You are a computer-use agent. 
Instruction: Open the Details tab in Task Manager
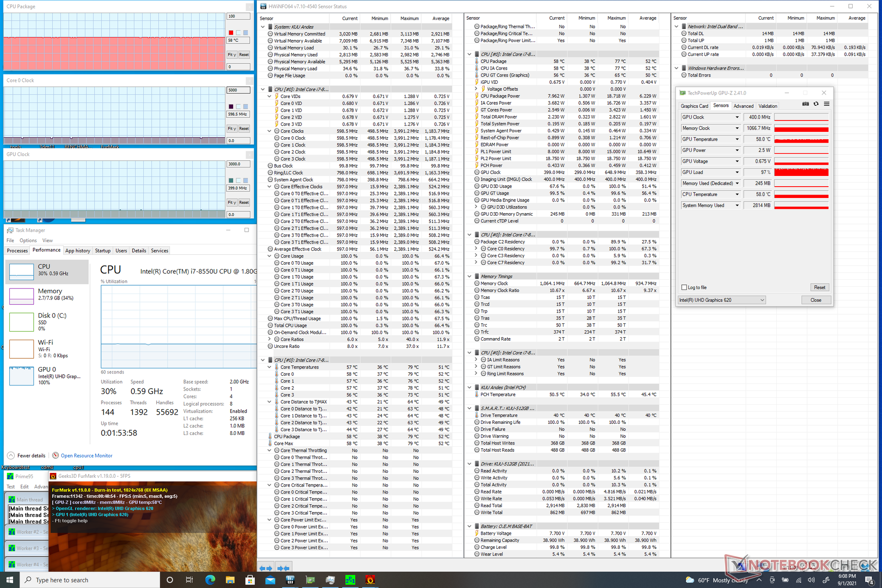point(139,250)
